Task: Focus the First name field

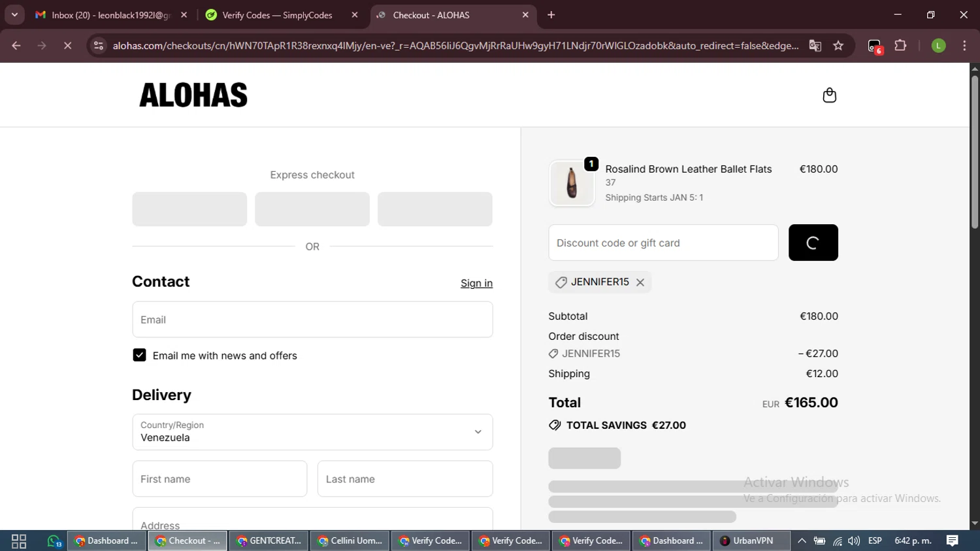Action: click(x=220, y=479)
